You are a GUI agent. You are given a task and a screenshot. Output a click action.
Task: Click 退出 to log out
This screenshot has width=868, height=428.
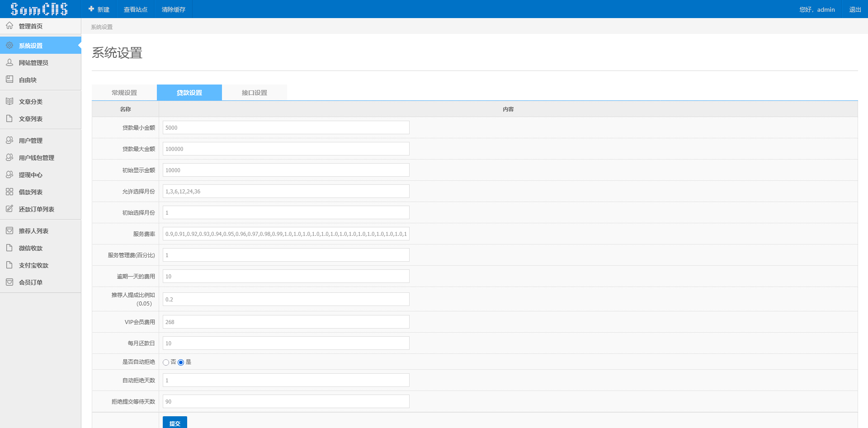coord(855,9)
